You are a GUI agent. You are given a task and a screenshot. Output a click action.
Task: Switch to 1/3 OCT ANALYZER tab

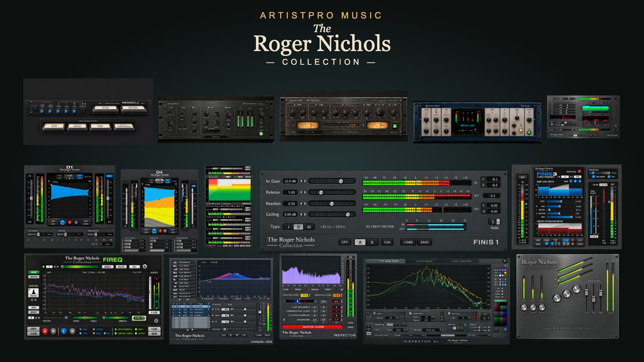(461, 261)
